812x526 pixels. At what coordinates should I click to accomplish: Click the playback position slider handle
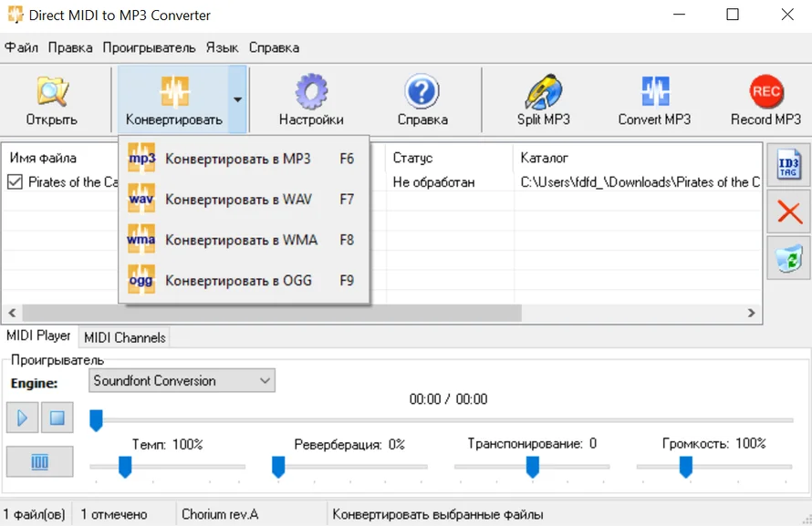(x=96, y=420)
